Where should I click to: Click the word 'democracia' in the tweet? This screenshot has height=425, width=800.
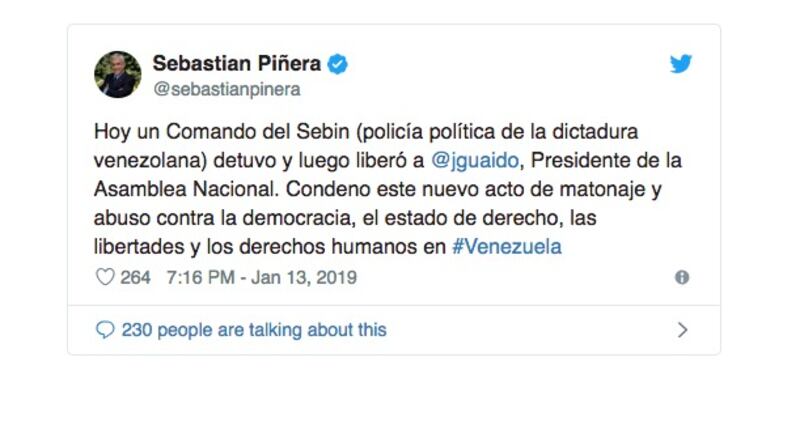tap(298, 218)
